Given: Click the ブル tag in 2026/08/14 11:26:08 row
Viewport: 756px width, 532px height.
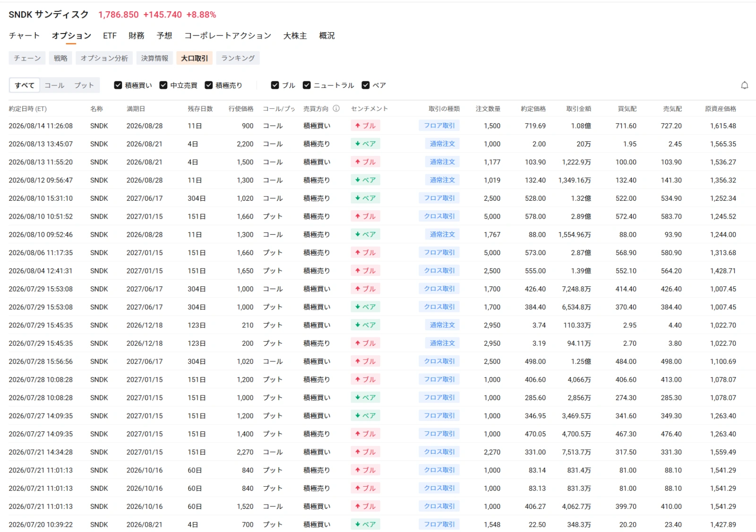Looking at the screenshot, I should pos(365,126).
